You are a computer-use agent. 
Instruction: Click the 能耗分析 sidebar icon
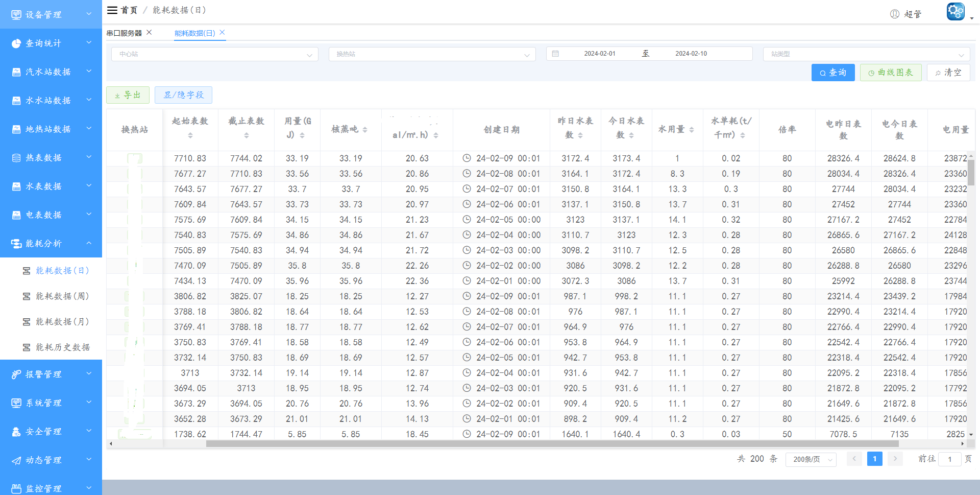[x=16, y=244]
